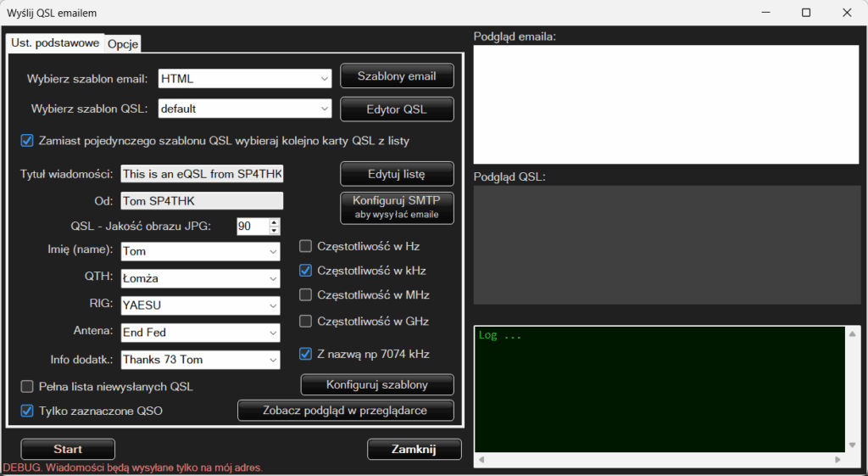Image resolution: width=868 pixels, height=476 pixels.
Task: Enable the Częstotliwość w Hz checkbox
Action: tap(306, 246)
